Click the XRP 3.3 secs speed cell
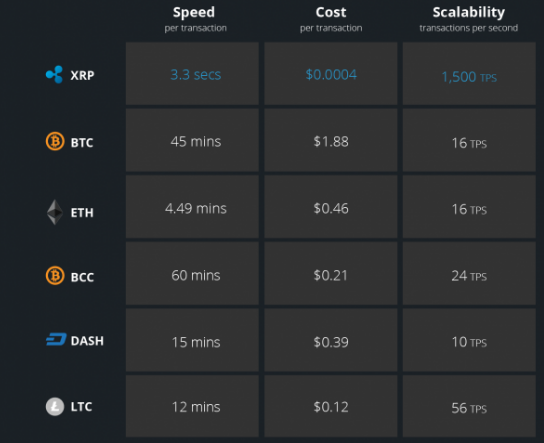This screenshot has width=544, height=443. (192, 74)
